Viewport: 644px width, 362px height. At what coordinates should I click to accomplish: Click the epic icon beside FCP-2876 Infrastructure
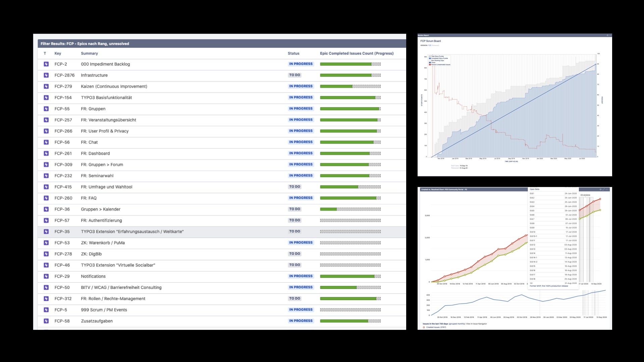click(x=46, y=75)
